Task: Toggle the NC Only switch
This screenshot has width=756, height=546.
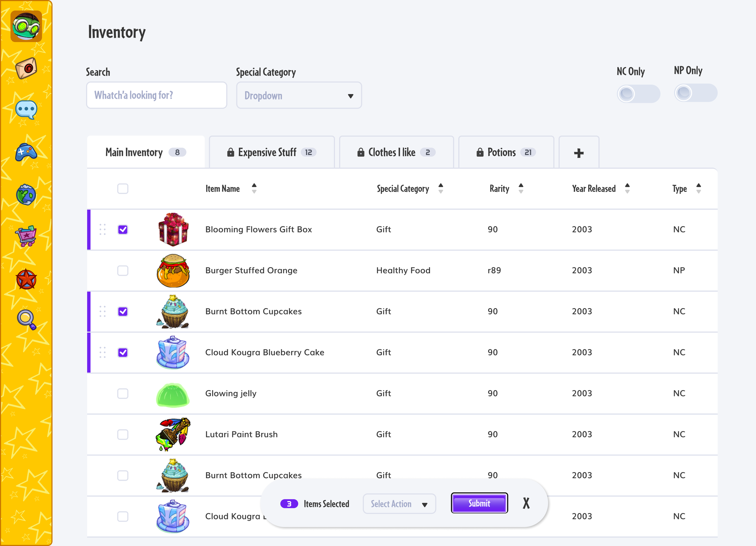Action: 638,94
